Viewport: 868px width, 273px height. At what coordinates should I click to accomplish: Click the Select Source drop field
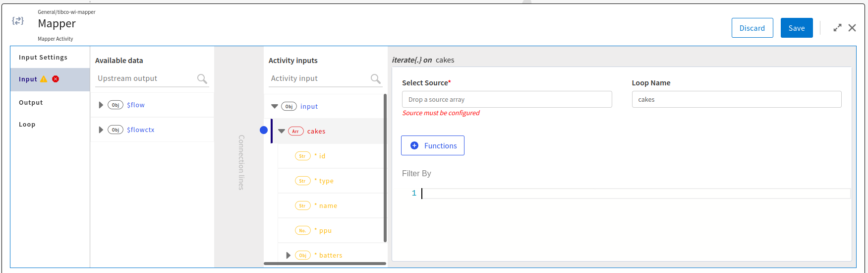point(507,99)
